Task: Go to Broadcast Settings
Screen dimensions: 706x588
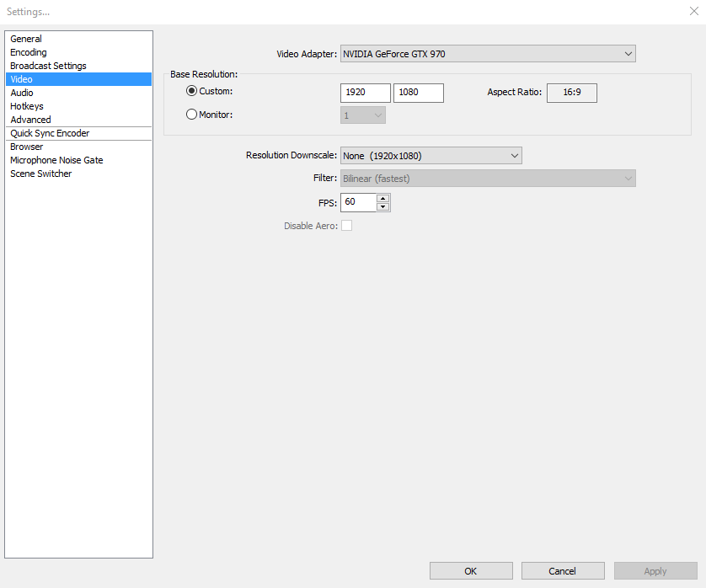Action: point(79,66)
